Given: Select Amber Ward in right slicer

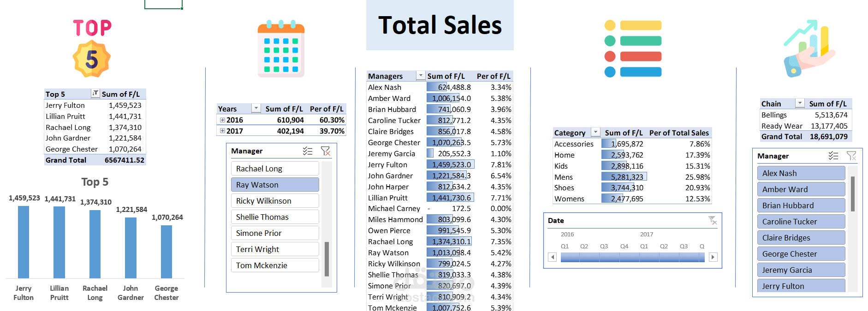Looking at the screenshot, I should click(x=801, y=189).
